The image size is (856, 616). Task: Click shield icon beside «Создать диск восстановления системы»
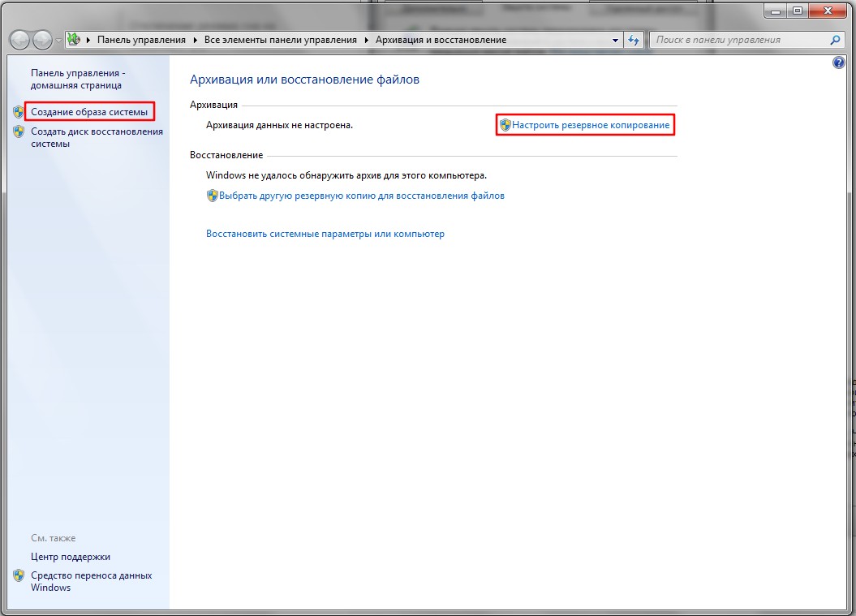point(19,131)
